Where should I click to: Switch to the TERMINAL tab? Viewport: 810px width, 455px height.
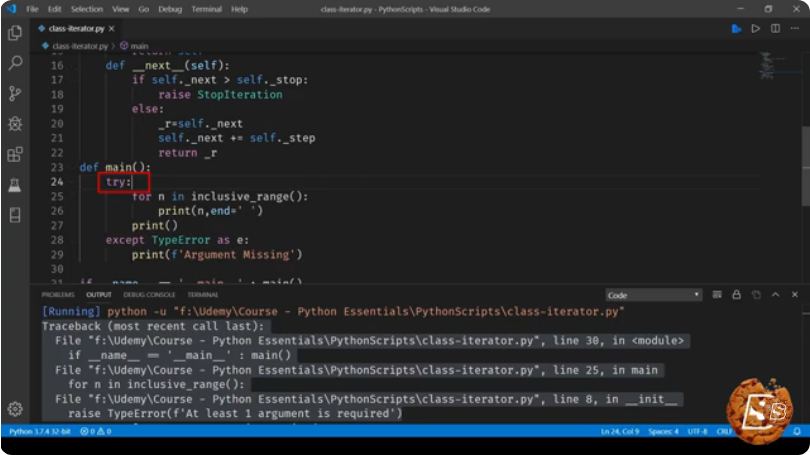pos(203,295)
